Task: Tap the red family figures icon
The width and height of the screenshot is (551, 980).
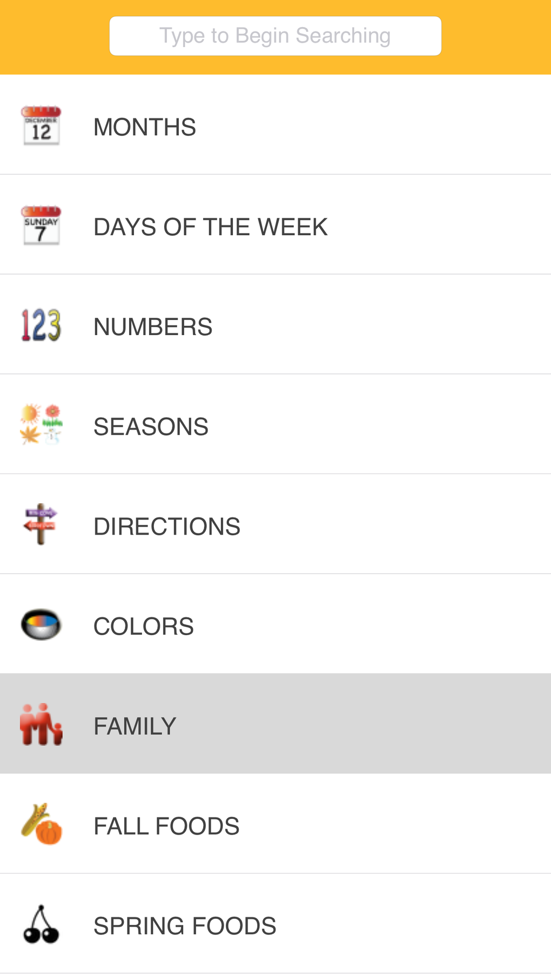Action: click(41, 725)
